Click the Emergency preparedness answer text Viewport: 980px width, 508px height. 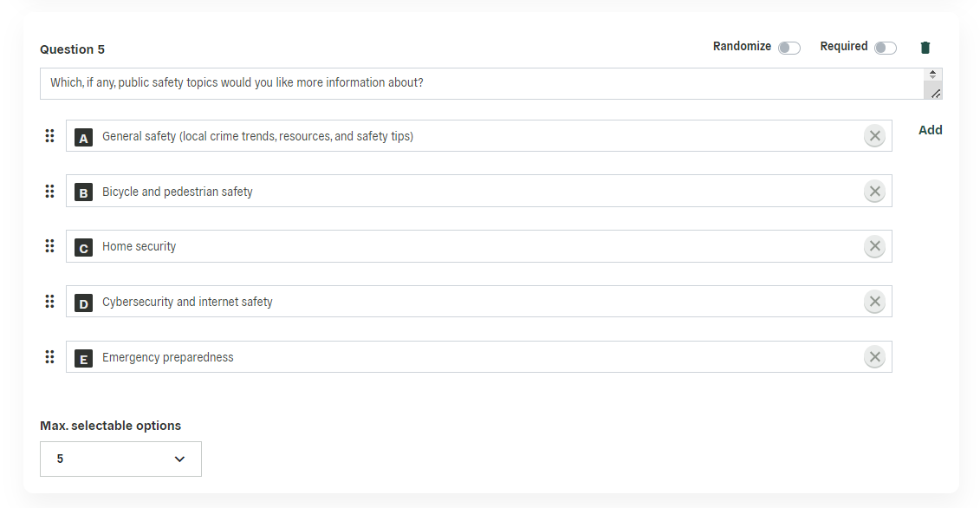(168, 357)
